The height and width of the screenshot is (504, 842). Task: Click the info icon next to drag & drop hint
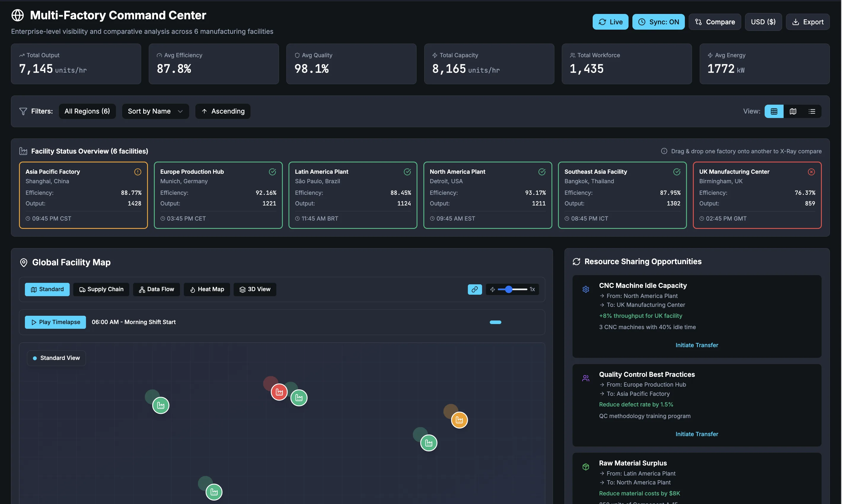664,151
